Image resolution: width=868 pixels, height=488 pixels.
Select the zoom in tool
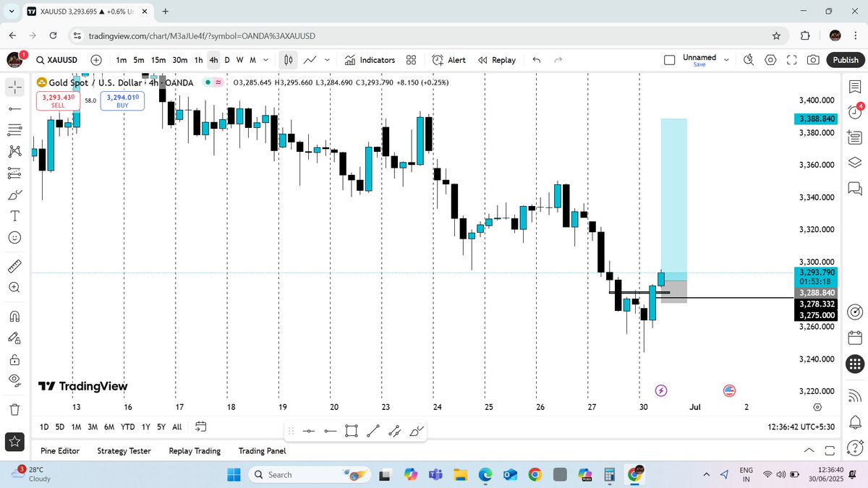click(14, 287)
